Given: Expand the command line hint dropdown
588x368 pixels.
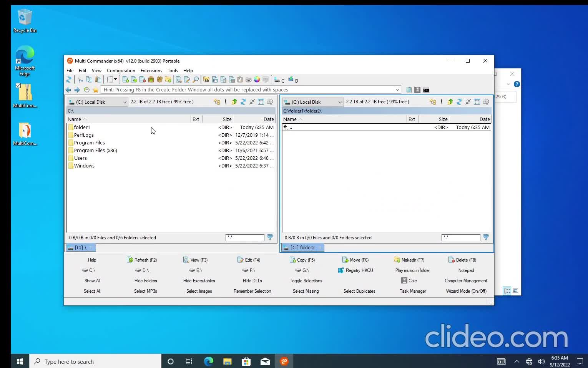Looking at the screenshot, I should [x=397, y=90].
